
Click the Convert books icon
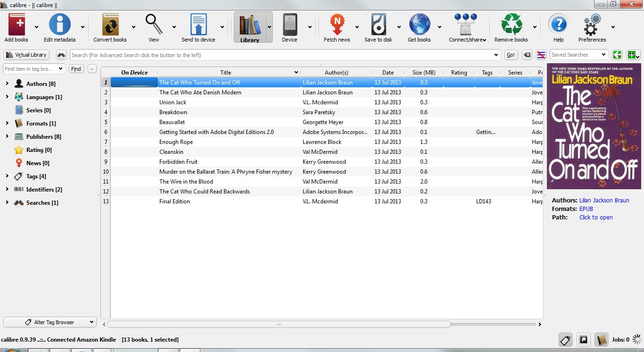pyautogui.click(x=110, y=25)
